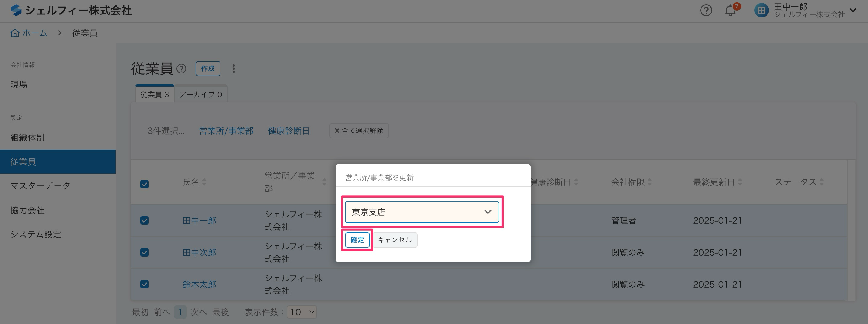Click the キャンセル button in dialog

click(395, 240)
